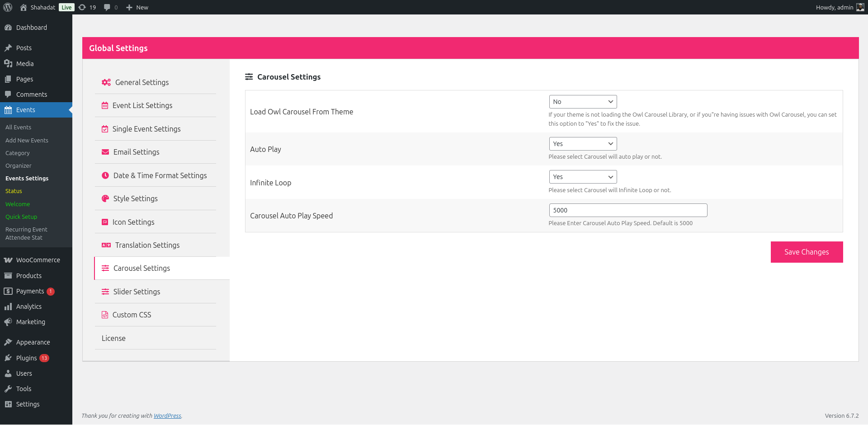This screenshot has width=868, height=425.
Task: Click the Date & Time clock icon
Action: (x=105, y=175)
